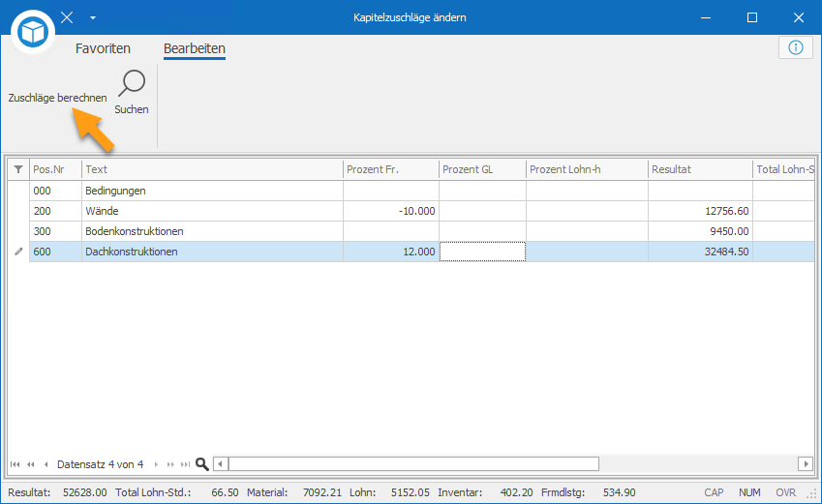This screenshot has width=822, height=504.
Task: Switch to the Bearbeiten tab
Action: (x=195, y=48)
